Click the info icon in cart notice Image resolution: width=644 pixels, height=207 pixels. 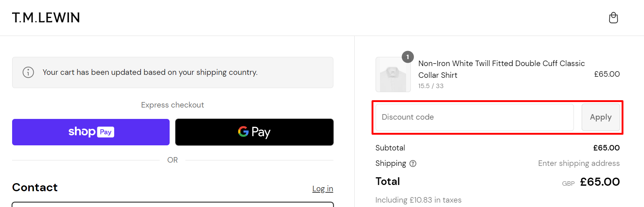pyautogui.click(x=28, y=72)
